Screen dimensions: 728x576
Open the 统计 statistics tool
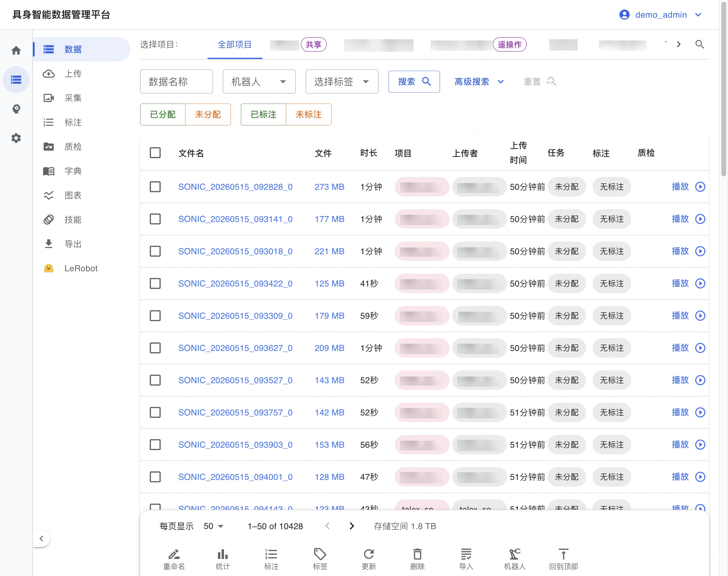coord(223,559)
